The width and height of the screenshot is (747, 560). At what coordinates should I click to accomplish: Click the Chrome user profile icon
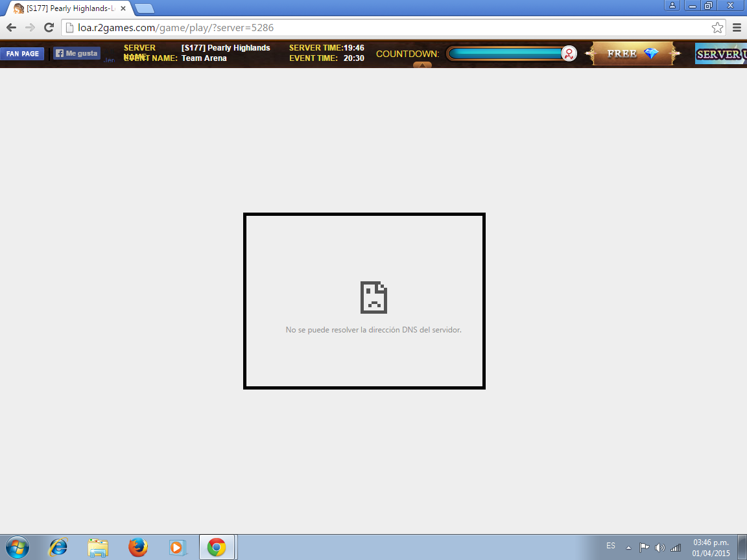point(672,5)
